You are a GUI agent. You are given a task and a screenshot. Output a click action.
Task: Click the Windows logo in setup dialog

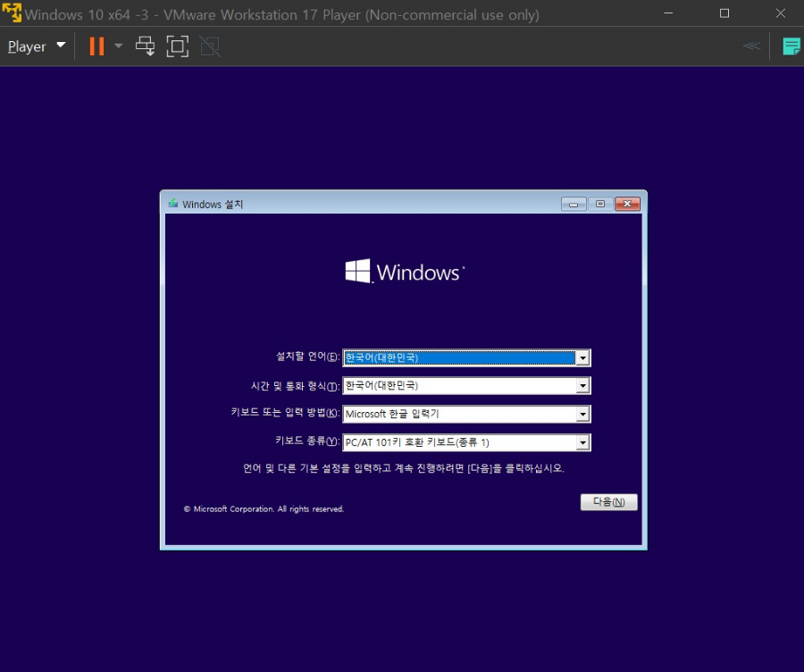pos(405,272)
